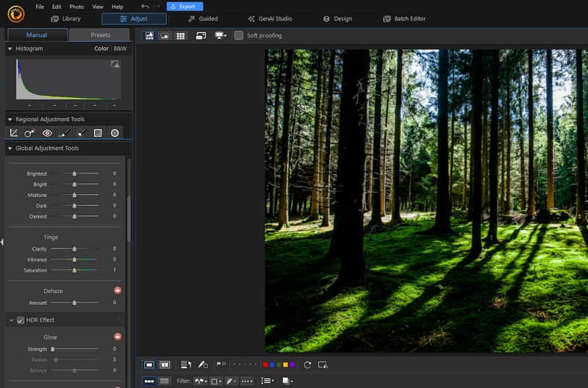588x388 pixels.
Task: Select the red eye removal tool
Action: pos(47,133)
